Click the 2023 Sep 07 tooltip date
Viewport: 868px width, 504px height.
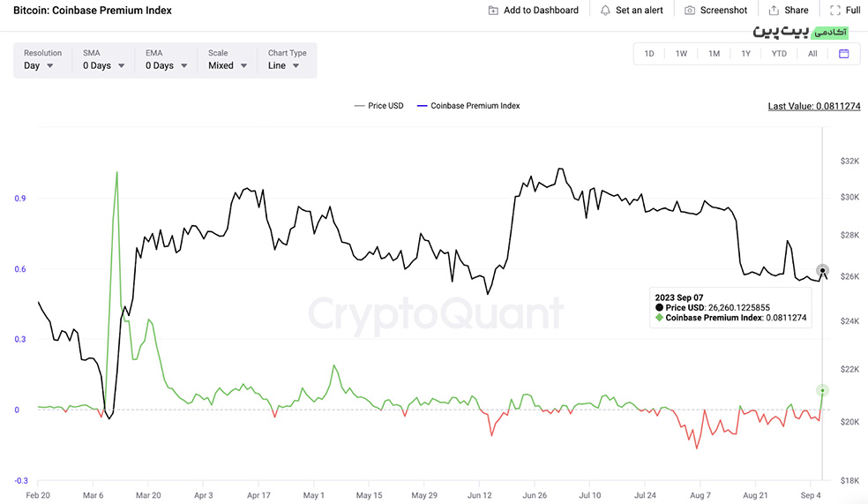pyautogui.click(x=679, y=298)
